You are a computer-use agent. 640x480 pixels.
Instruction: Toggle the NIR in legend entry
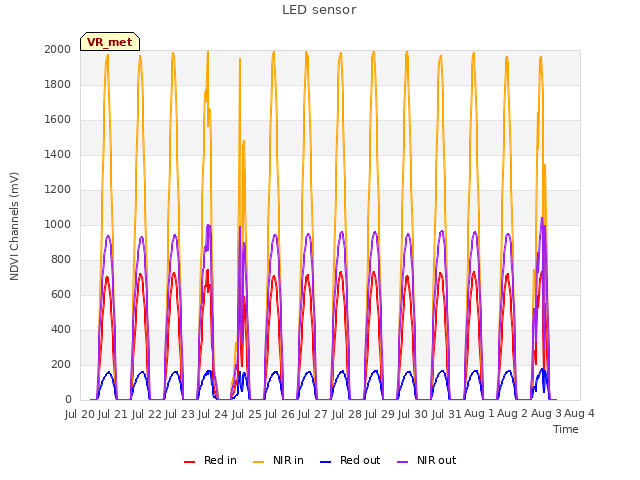click(x=278, y=460)
